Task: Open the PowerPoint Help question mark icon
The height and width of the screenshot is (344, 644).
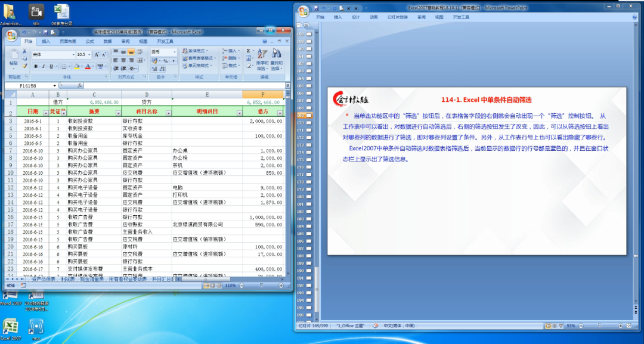Action: 635,17
